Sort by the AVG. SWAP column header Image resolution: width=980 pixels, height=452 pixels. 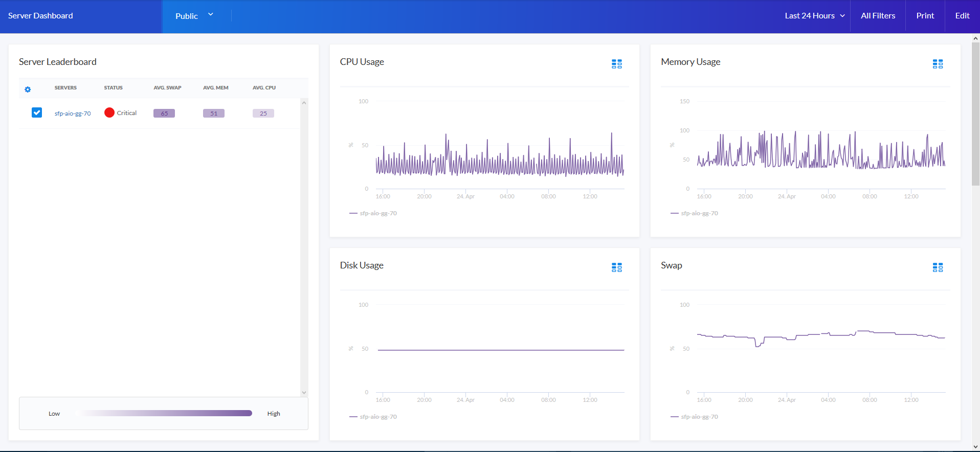(167, 88)
